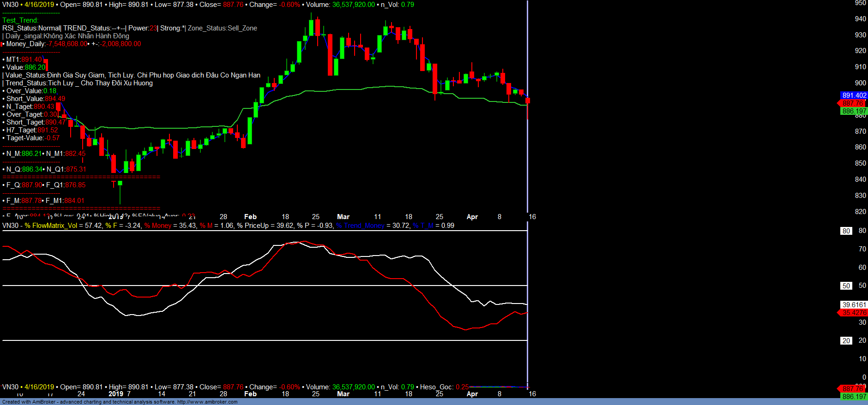Click the Trend_Status Tich Luy text line

(x=78, y=83)
